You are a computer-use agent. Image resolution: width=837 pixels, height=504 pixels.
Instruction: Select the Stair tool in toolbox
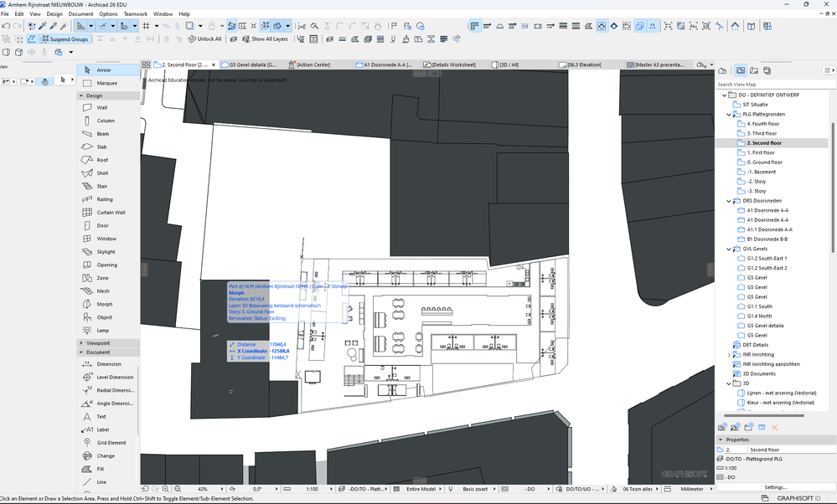click(x=101, y=187)
